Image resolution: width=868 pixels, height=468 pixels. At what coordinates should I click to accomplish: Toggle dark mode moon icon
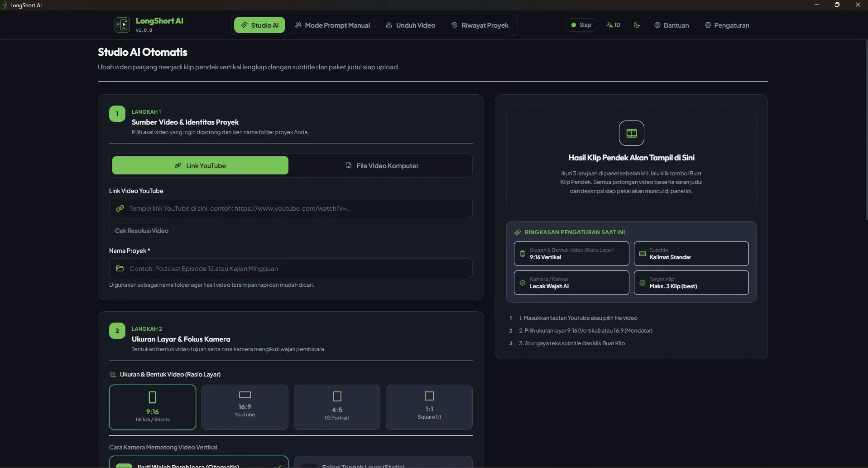tap(637, 25)
